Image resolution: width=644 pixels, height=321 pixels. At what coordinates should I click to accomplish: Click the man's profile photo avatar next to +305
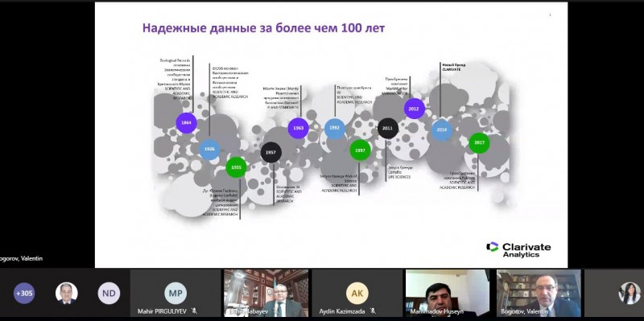pos(67,293)
